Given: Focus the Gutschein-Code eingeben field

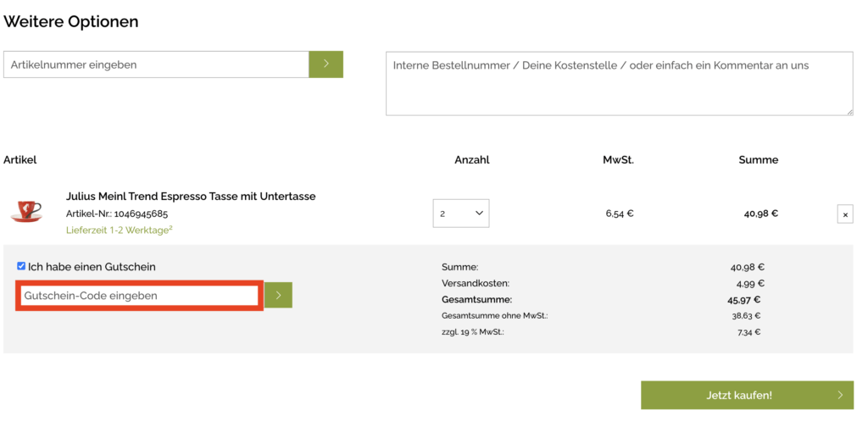Looking at the screenshot, I should tap(140, 296).
